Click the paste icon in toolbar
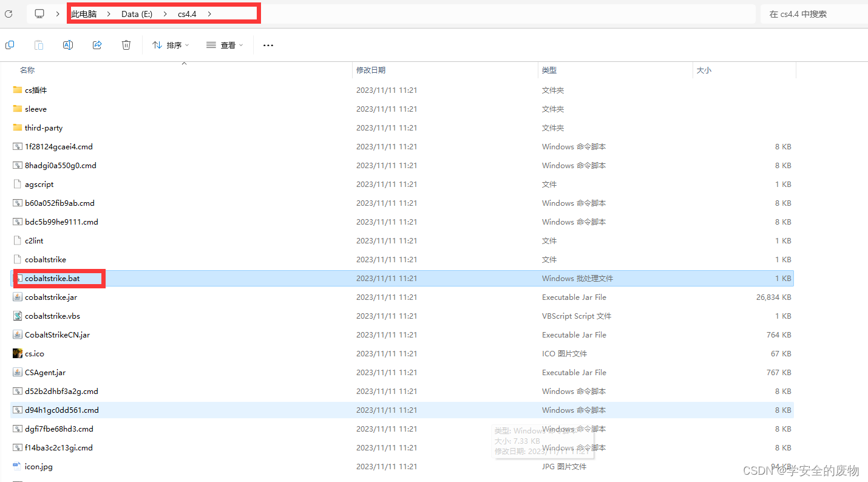868x482 pixels. click(39, 45)
